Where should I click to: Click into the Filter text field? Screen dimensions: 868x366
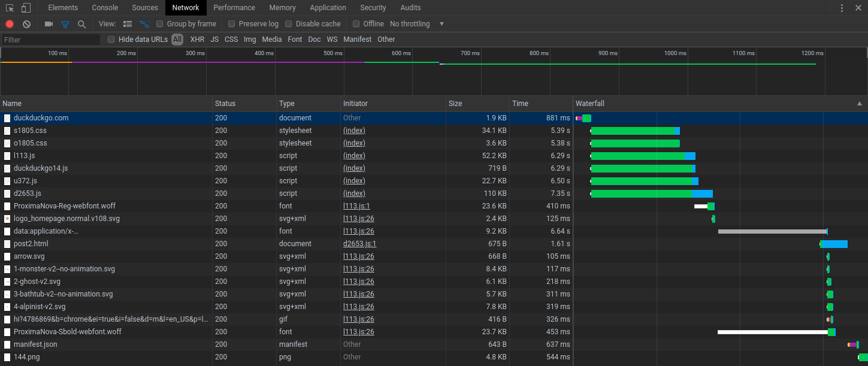[x=51, y=40]
